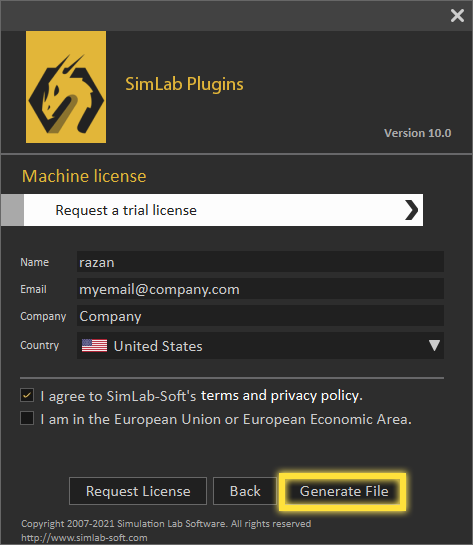Click the Email field with myemail@company.com

[260, 288]
